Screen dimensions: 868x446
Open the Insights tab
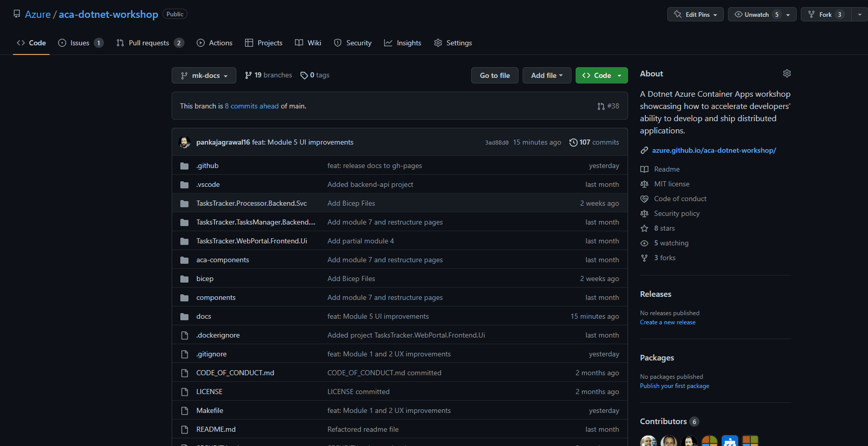click(x=402, y=43)
